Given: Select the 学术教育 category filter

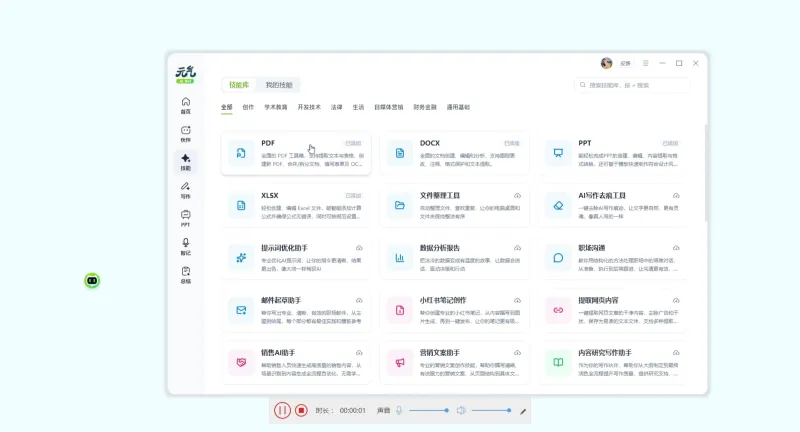Looking at the screenshot, I should pos(276,107).
